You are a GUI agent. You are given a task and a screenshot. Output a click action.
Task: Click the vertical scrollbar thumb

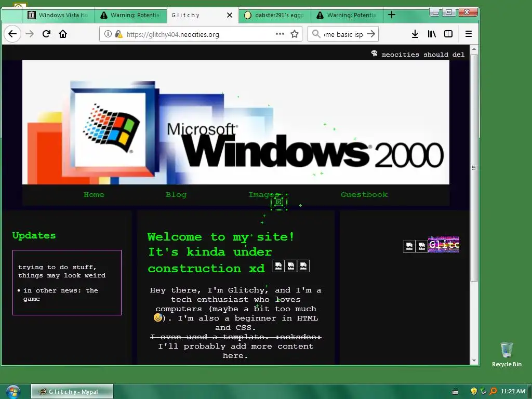coord(474,167)
